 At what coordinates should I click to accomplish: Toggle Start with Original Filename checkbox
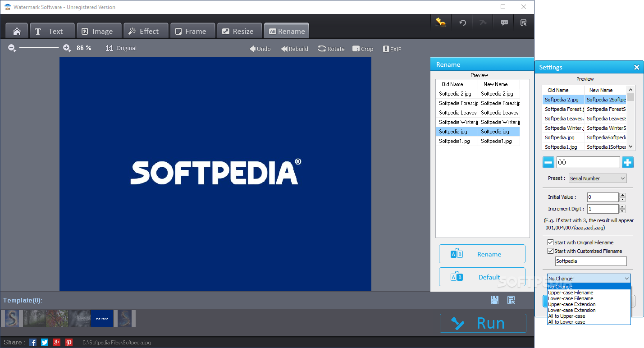[550, 243]
